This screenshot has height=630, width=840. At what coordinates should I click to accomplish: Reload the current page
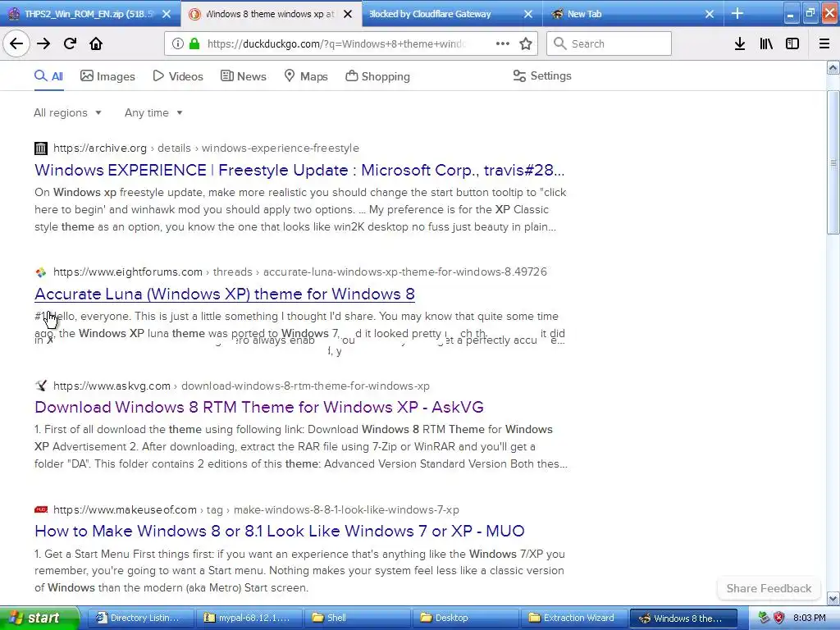point(70,43)
